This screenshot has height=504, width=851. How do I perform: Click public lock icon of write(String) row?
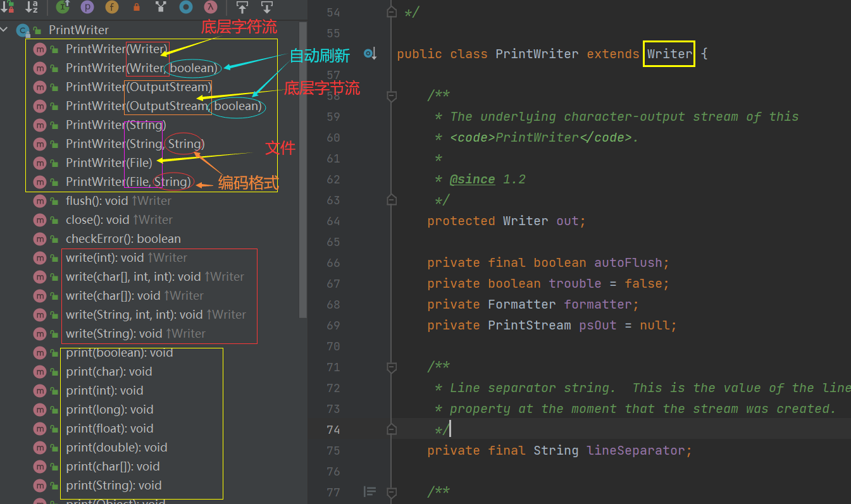(x=54, y=334)
